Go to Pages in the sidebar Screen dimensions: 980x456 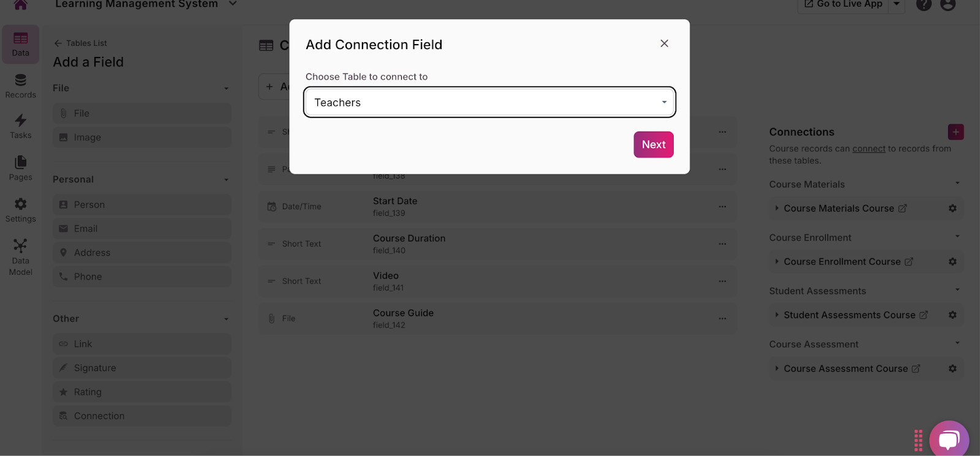click(x=20, y=168)
